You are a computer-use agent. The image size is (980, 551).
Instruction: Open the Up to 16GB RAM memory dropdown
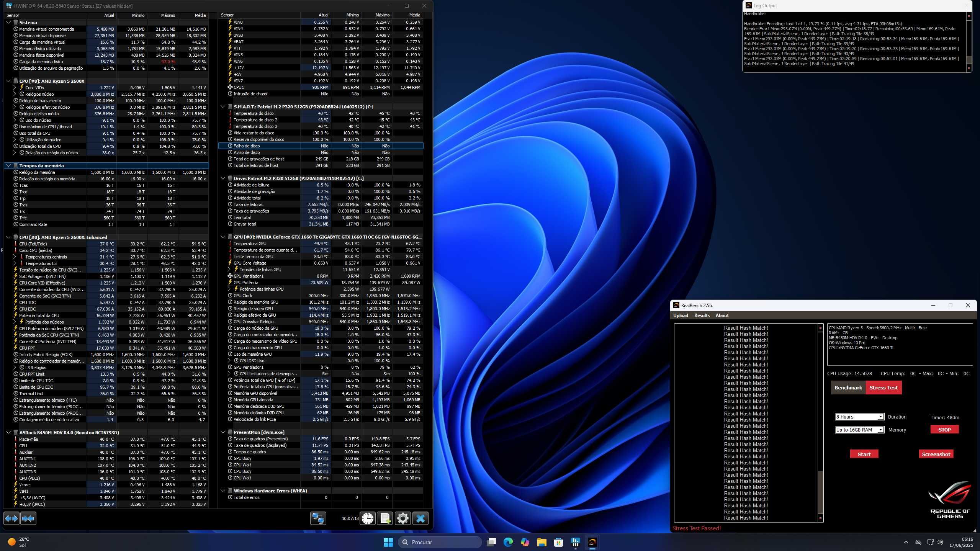point(859,430)
